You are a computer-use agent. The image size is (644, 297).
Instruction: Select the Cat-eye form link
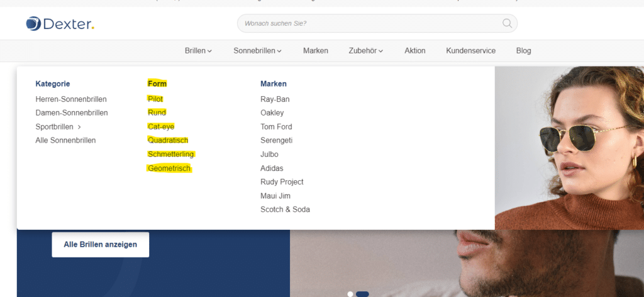[x=161, y=127]
